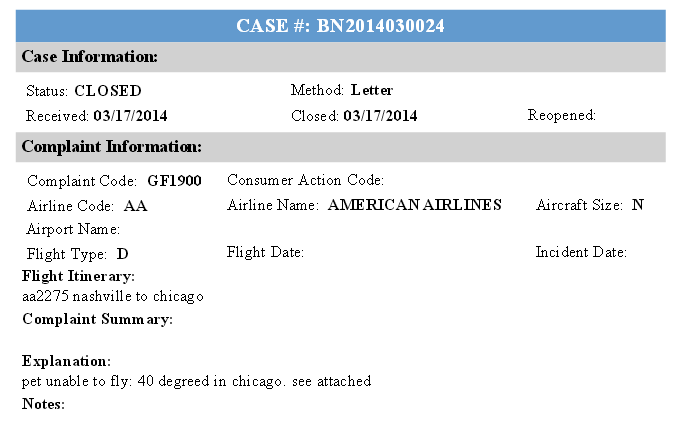Select the itinerary text aa2275 nashville to chicago
This screenshot has height=425, width=679.
tap(113, 296)
